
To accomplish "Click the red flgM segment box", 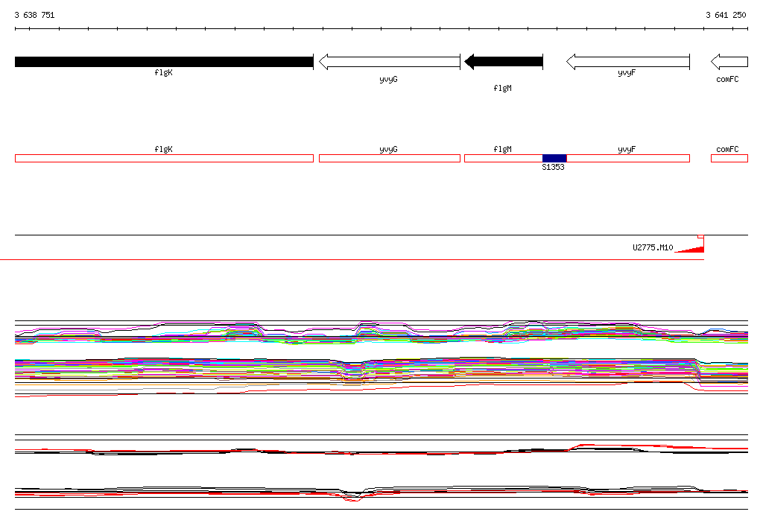I will click(504, 158).
